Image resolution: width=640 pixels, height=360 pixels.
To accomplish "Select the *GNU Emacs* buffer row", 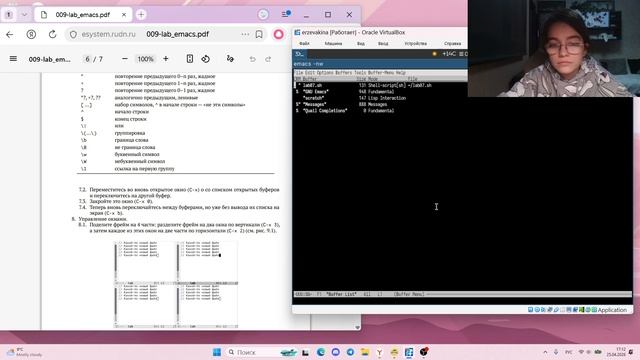I will pos(345,92).
